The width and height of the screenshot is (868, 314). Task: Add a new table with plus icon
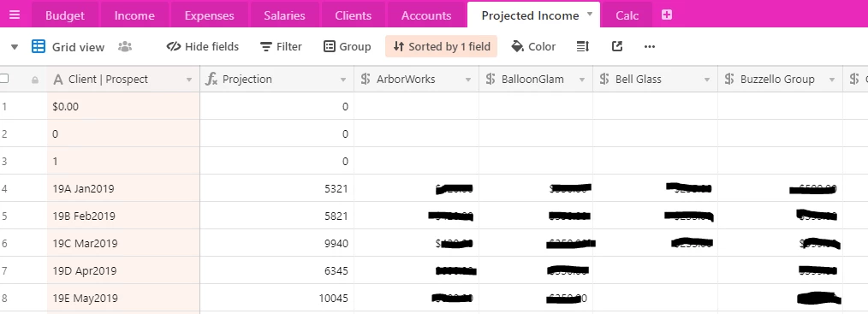click(x=667, y=15)
